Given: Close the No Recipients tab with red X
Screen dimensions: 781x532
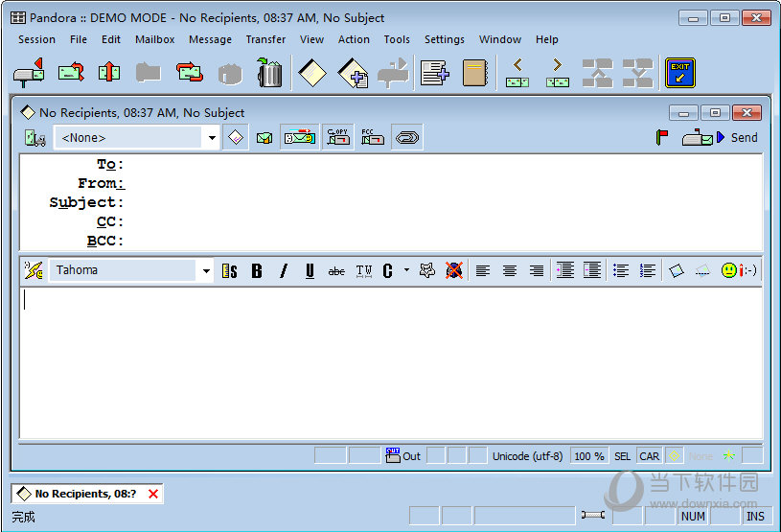Looking at the screenshot, I should pyautogui.click(x=153, y=494).
